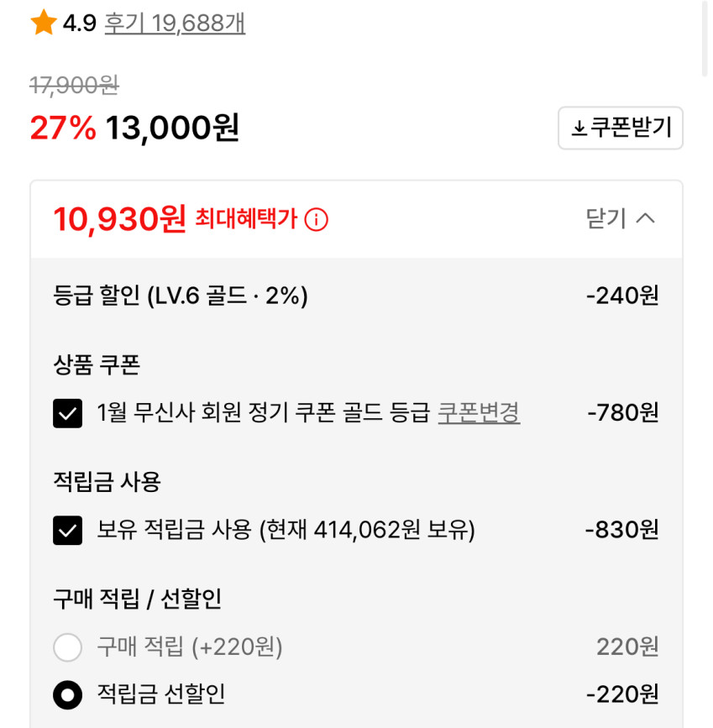Click the orange star rating icon
This screenshot has width=713, height=728.
(x=43, y=24)
